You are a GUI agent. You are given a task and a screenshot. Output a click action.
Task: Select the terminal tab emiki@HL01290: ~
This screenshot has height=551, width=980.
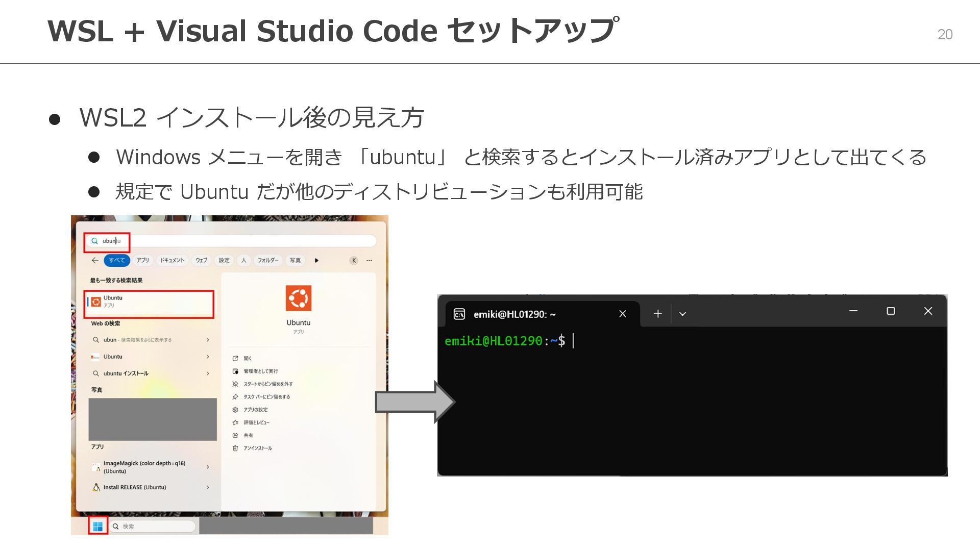(x=543, y=314)
